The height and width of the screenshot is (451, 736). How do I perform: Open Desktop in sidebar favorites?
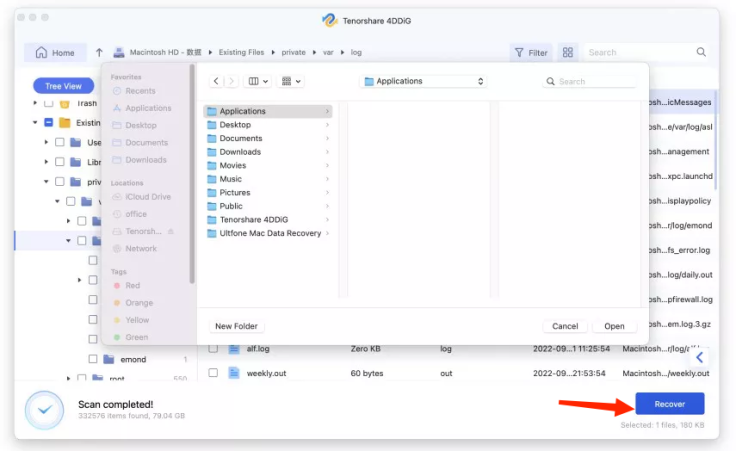pyautogui.click(x=134, y=125)
